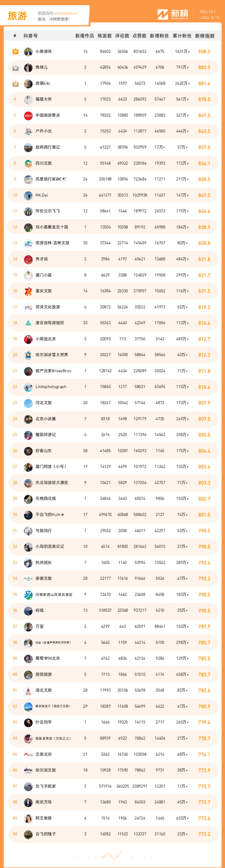
Task: Select 重庆文旅 avatar icon
Action: [28, 291]
